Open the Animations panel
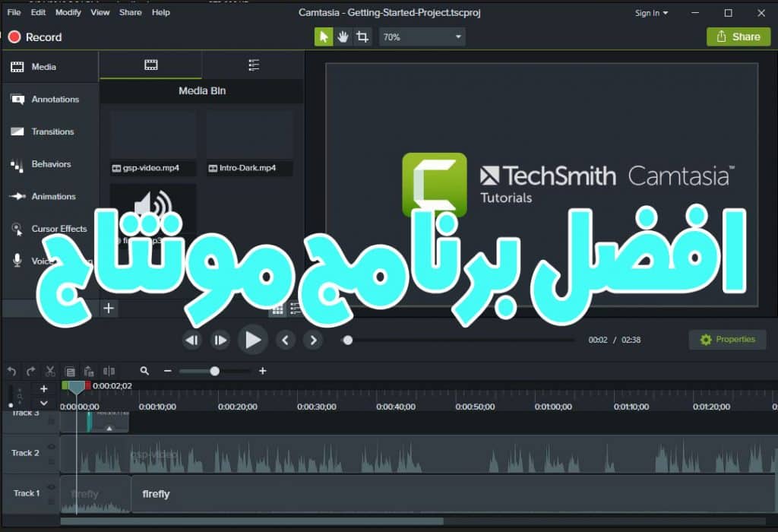The width and height of the screenshot is (778, 532). [49, 197]
